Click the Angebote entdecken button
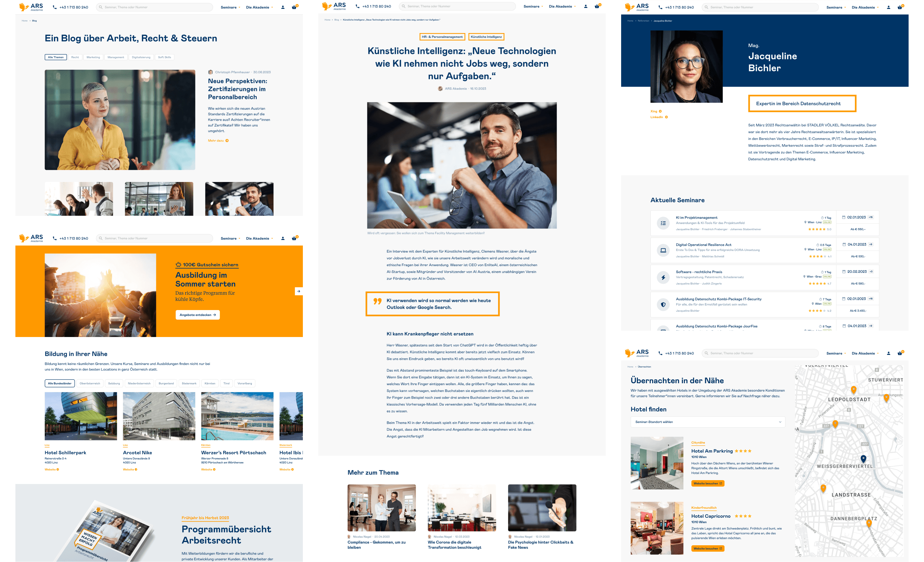The width and height of the screenshot is (924, 562). click(198, 315)
